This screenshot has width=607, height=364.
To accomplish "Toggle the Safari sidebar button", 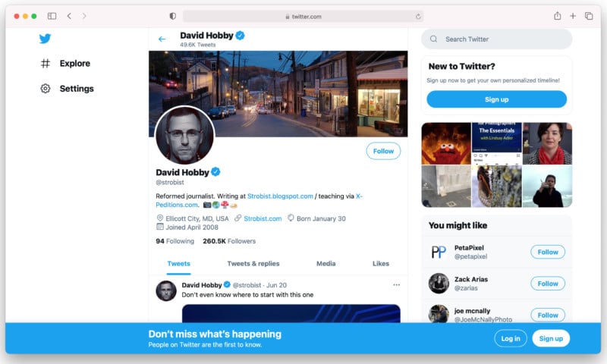I will (x=52, y=16).
